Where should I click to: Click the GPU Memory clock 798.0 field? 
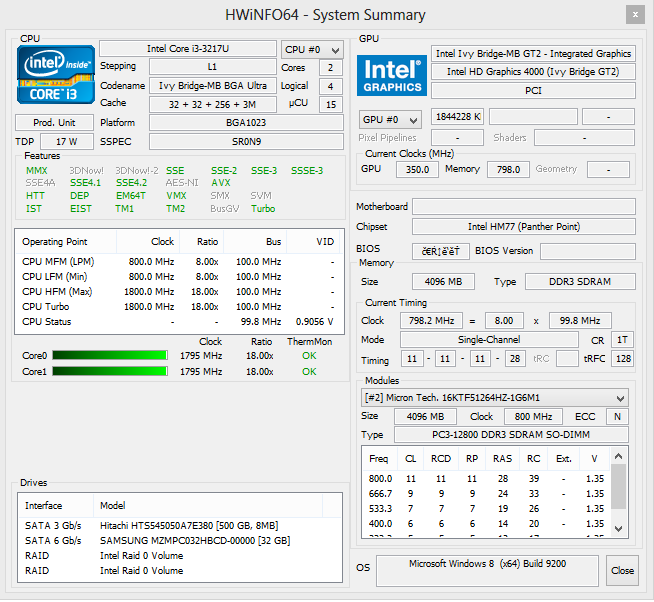point(508,169)
